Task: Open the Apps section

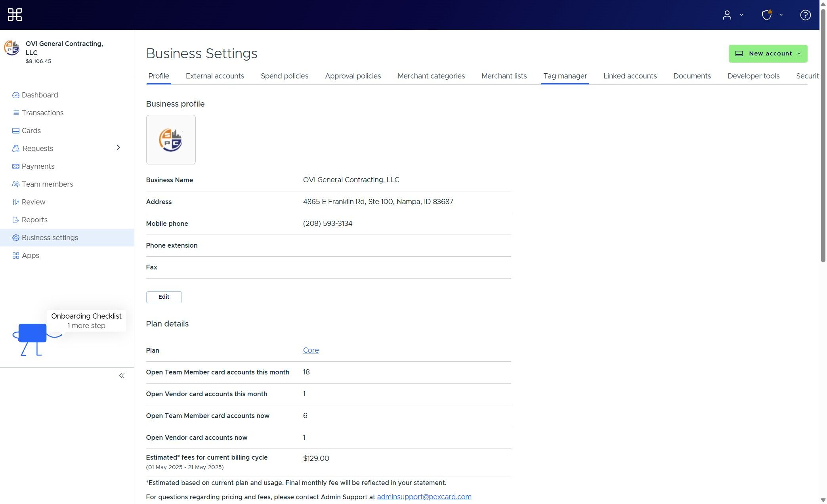Action: point(30,256)
